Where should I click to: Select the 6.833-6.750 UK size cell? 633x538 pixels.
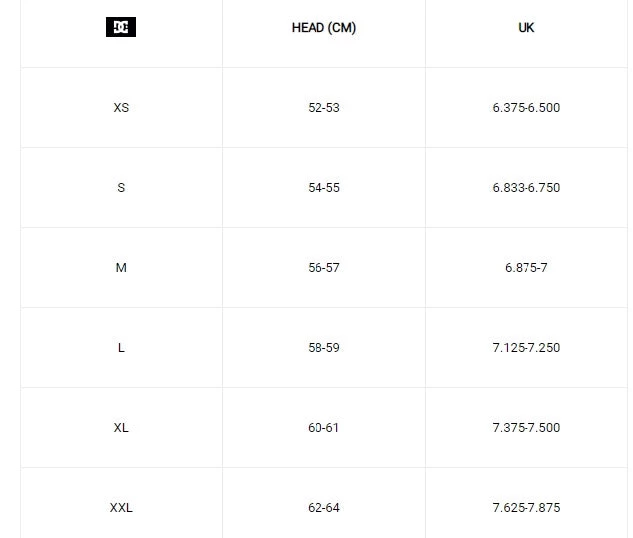tap(526, 188)
